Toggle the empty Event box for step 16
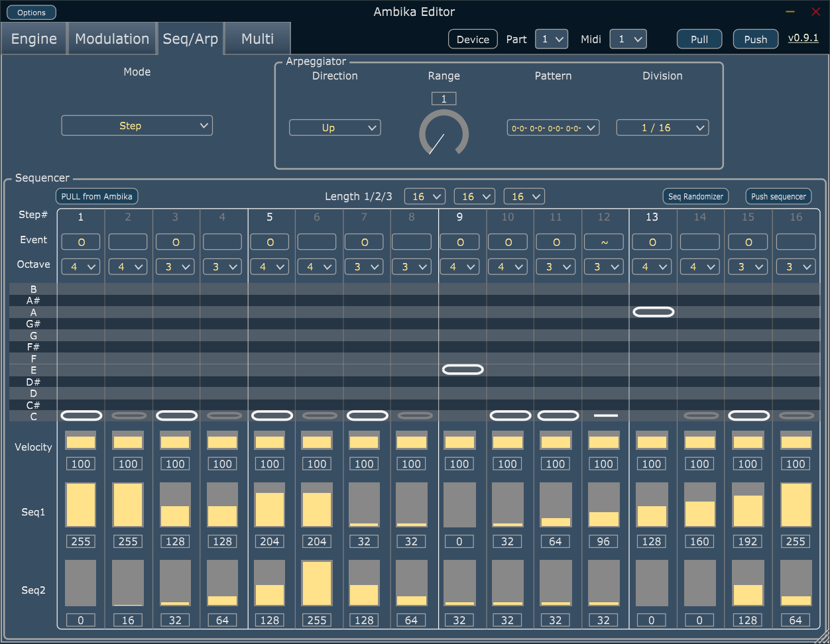The image size is (830, 644). (796, 242)
